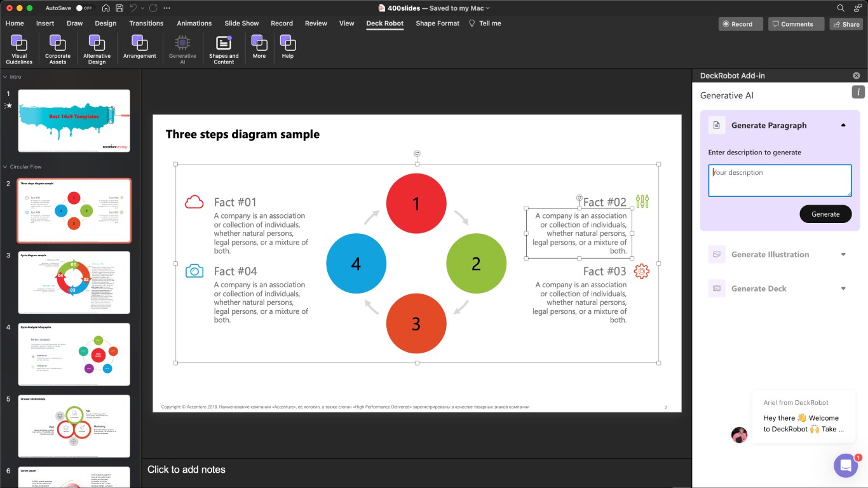The image size is (868, 488).
Task: Open the Transitions tab
Action: point(146,24)
